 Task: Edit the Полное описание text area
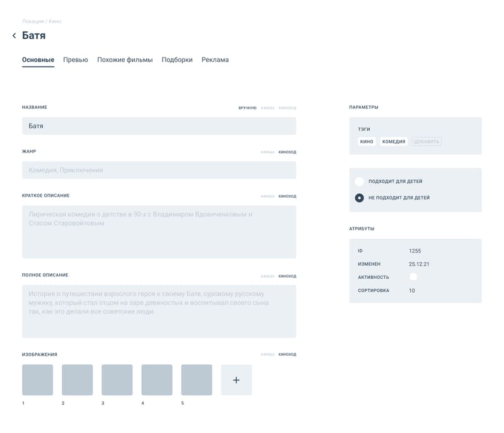[159, 312]
